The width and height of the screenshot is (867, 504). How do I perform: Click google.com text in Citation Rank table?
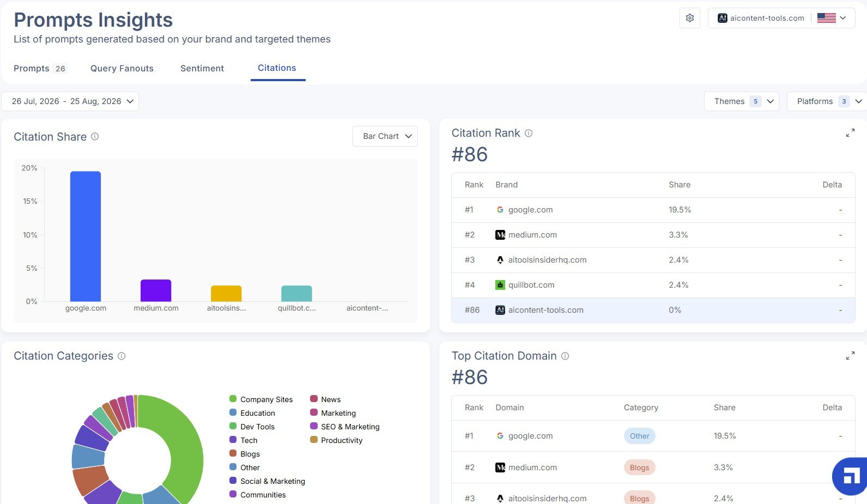[530, 210]
